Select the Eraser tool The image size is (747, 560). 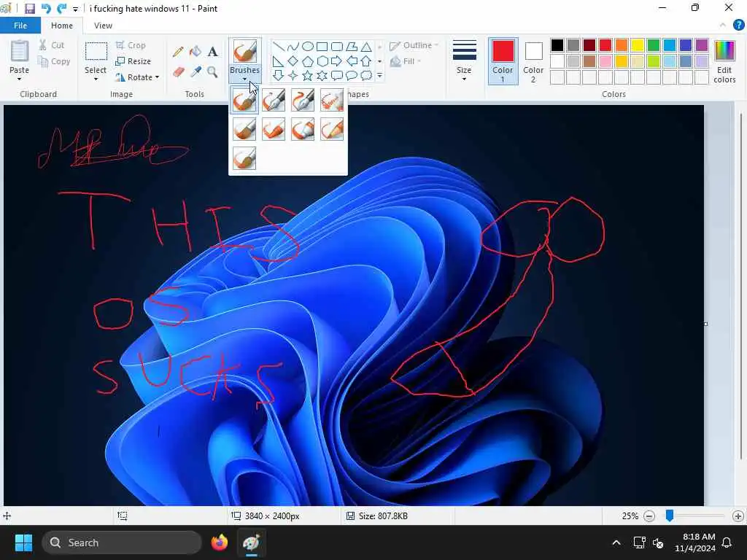[178, 72]
